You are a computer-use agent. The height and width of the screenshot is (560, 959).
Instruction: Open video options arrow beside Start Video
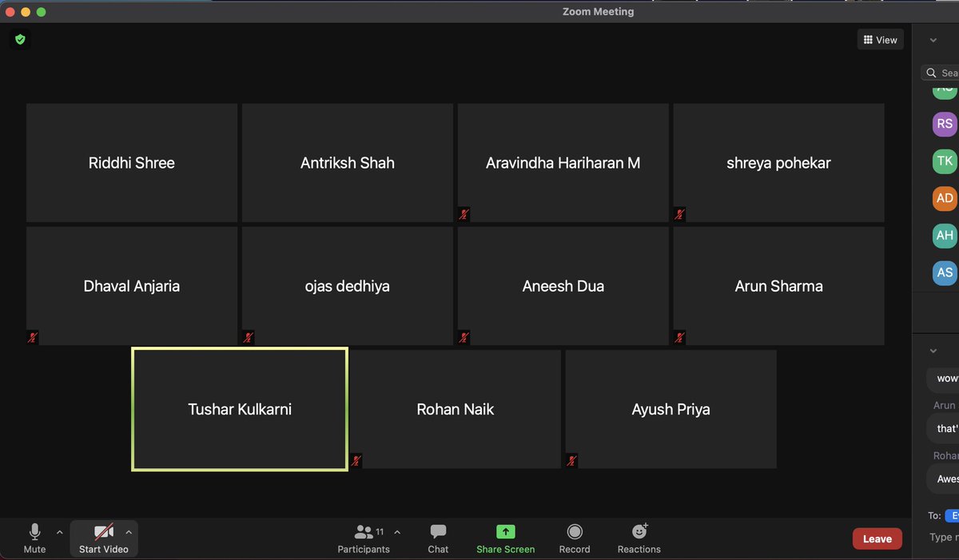click(x=129, y=532)
